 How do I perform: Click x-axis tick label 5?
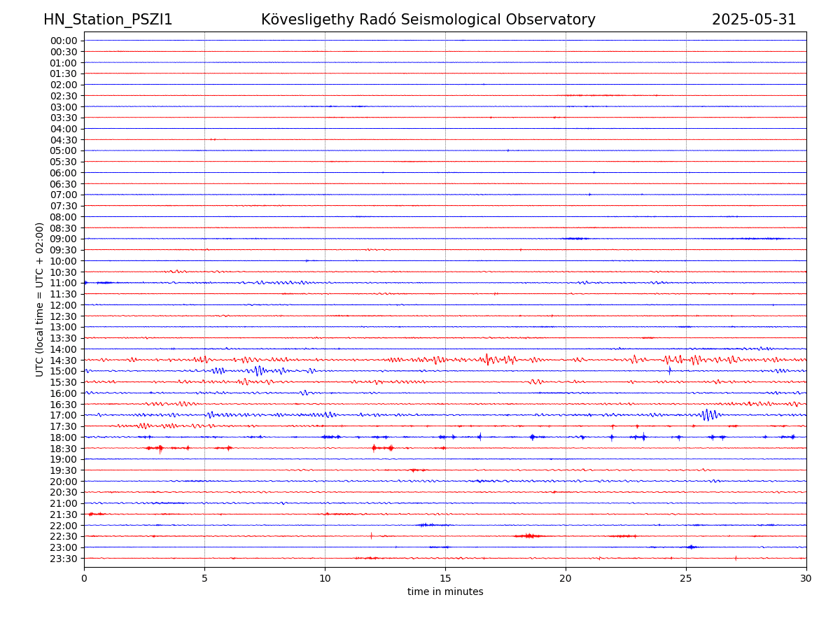[204, 578]
